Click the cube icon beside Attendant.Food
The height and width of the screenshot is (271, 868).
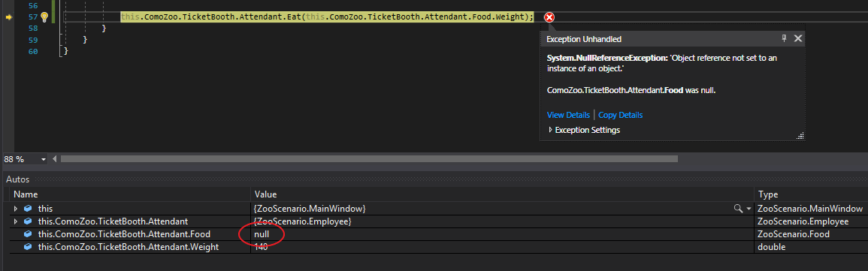[x=28, y=234]
